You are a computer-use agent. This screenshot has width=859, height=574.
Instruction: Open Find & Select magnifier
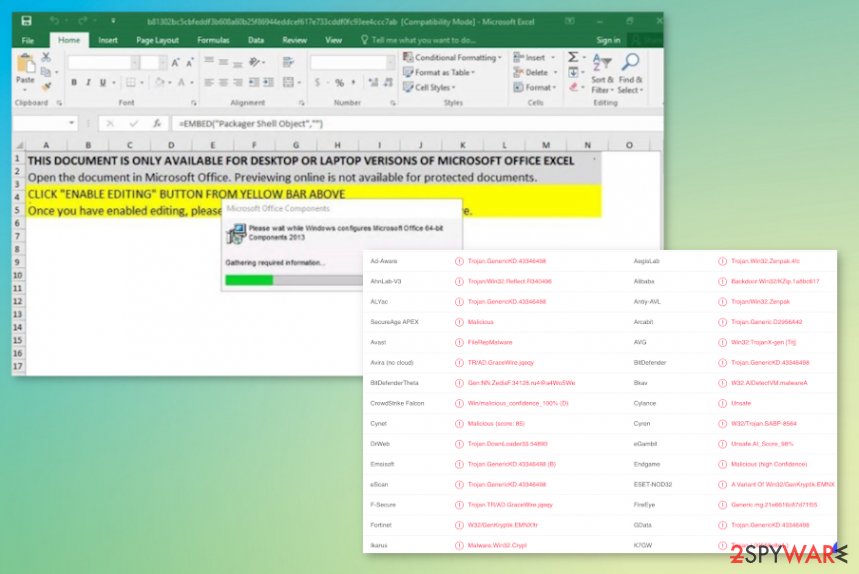tap(630, 74)
